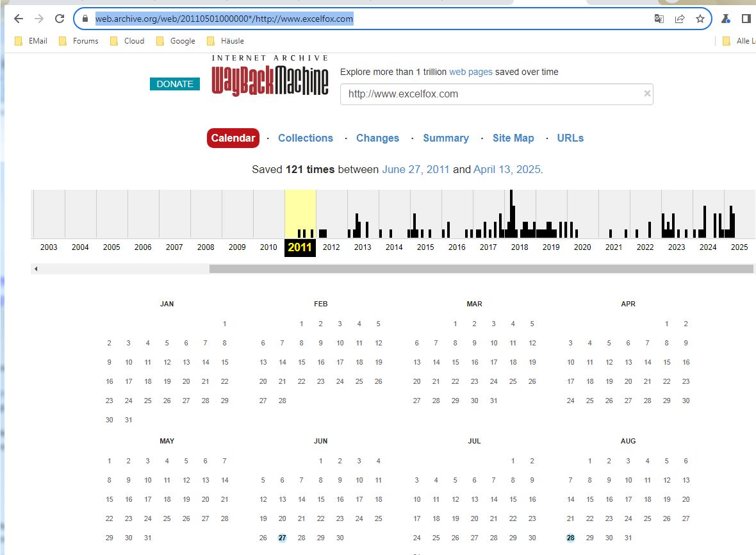Clear the search box with the X
This screenshot has width=756, height=555.
(647, 94)
